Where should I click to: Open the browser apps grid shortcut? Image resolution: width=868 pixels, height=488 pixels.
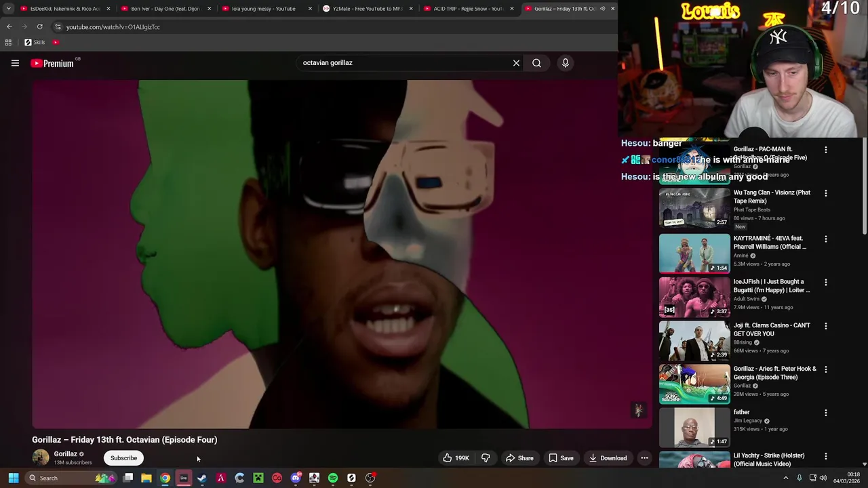tap(8, 42)
